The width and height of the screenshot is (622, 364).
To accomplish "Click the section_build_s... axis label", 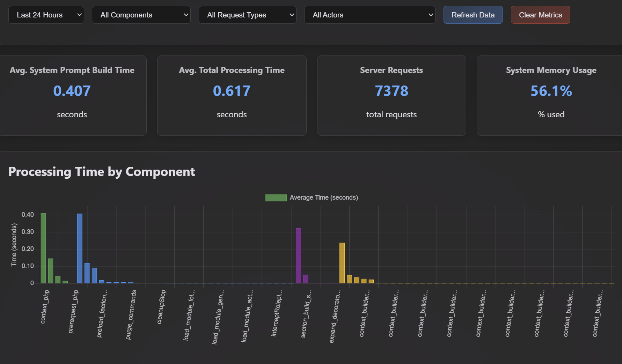I will point(306,314).
